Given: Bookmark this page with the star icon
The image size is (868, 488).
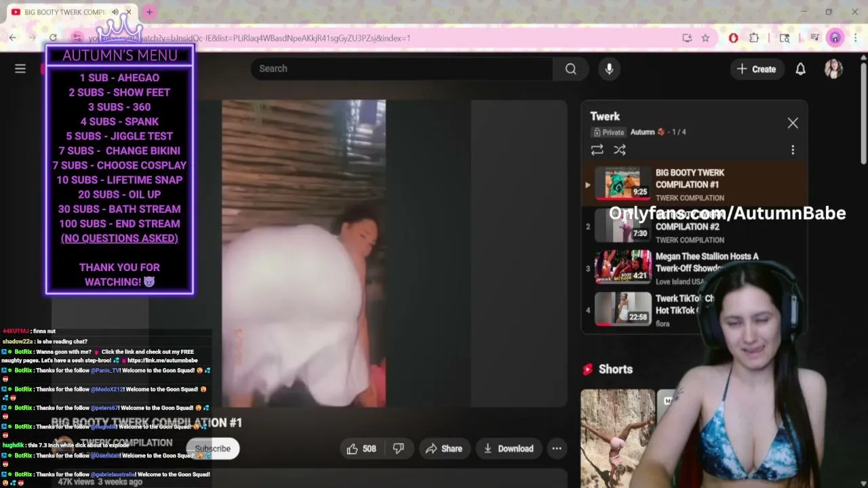Looking at the screenshot, I should point(705,38).
